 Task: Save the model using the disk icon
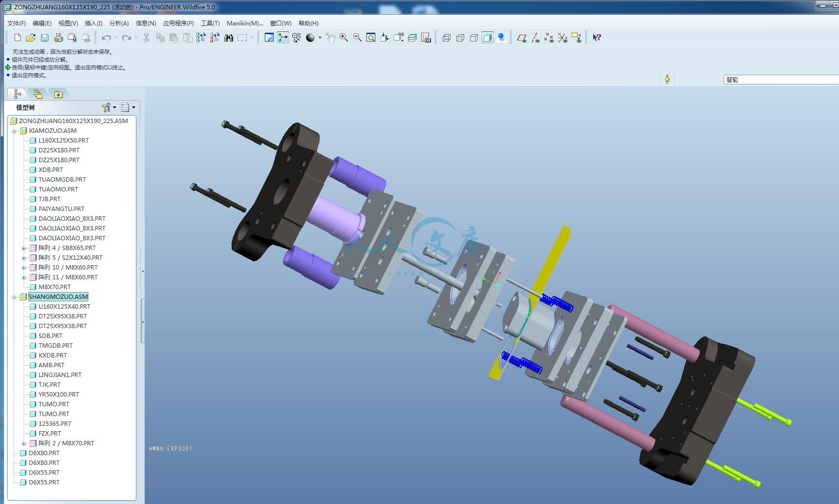44,38
